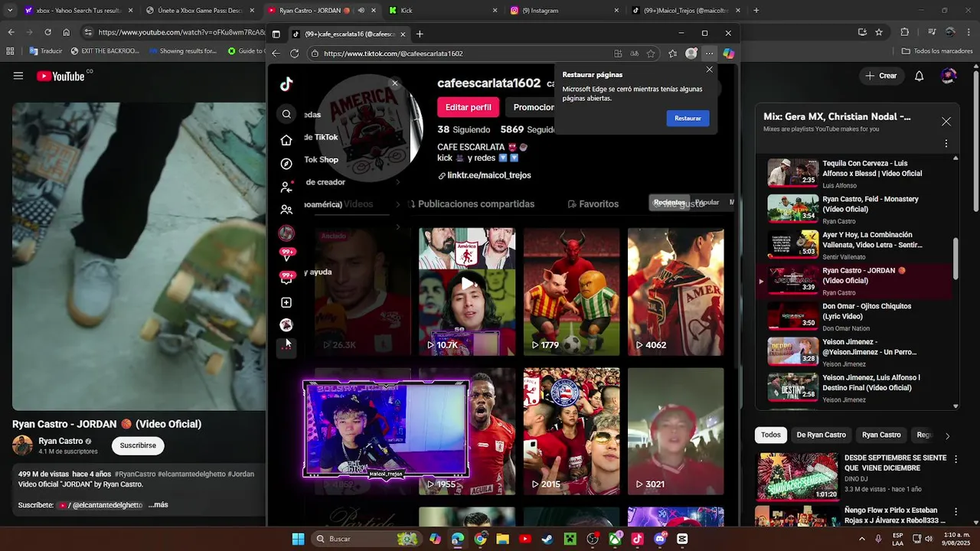Viewport: 980px width, 551px height.
Task: Open TikTok Following person icon with red dot
Action: coord(286,187)
